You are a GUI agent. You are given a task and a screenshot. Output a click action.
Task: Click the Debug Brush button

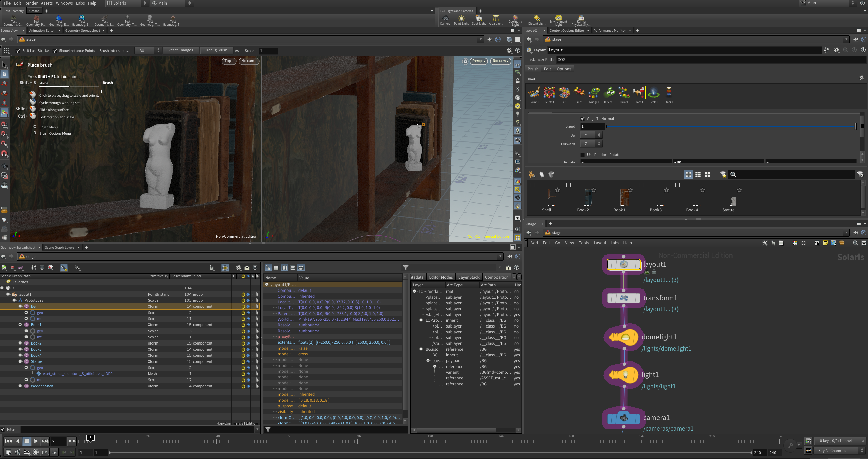point(216,50)
